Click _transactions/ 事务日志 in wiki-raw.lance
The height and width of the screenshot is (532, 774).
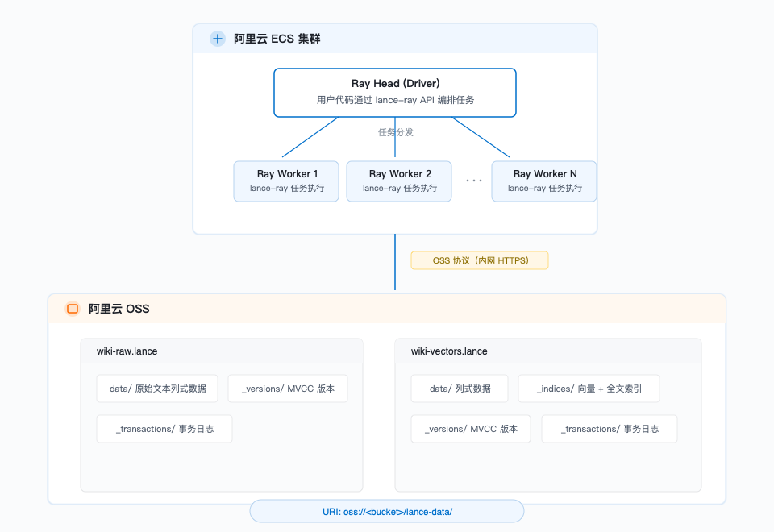click(164, 429)
